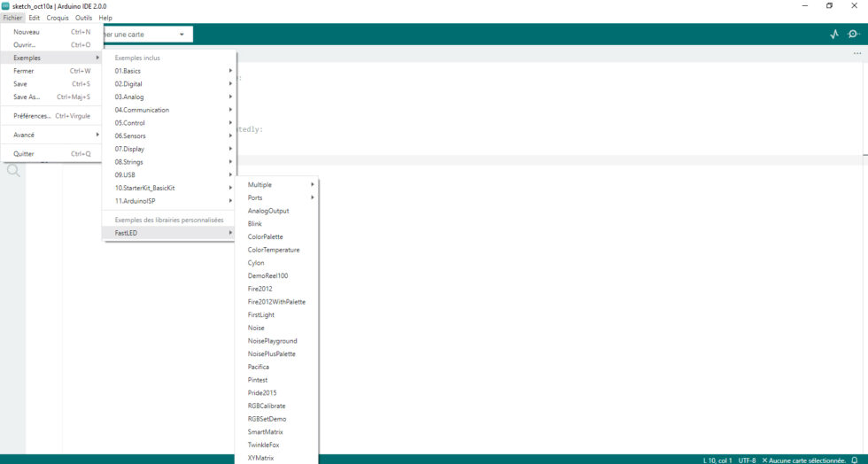Open the board selector dropdown
This screenshot has height=464, width=868.
coord(146,35)
